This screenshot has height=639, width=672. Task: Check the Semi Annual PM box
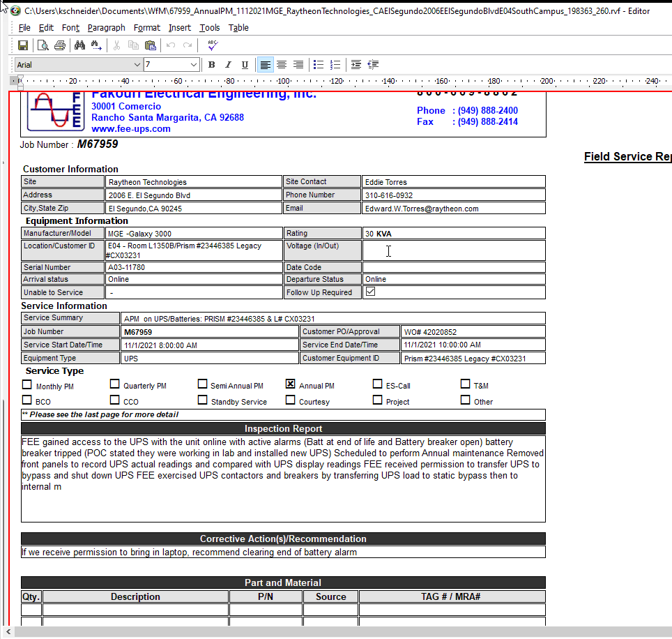click(x=202, y=384)
